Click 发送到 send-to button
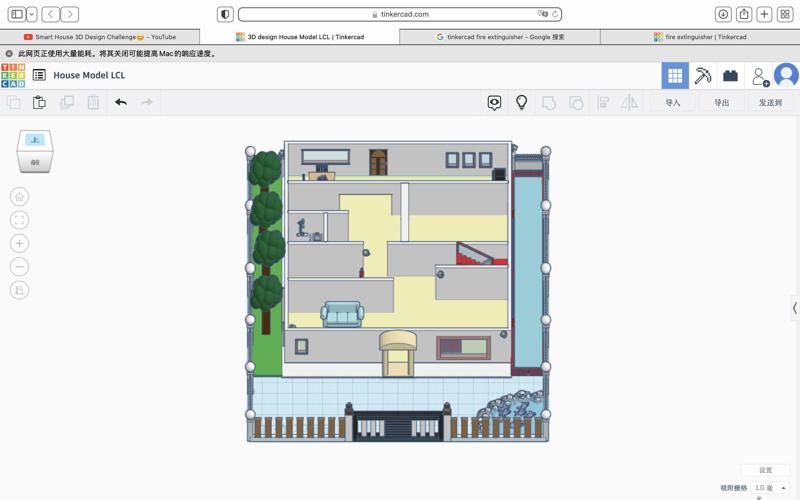The width and height of the screenshot is (800, 500). (x=770, y=103)
